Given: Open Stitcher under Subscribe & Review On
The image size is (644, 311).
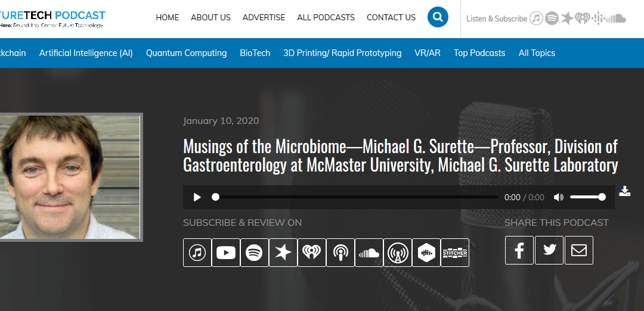Looking at the screenshot, I should point(454,253).
